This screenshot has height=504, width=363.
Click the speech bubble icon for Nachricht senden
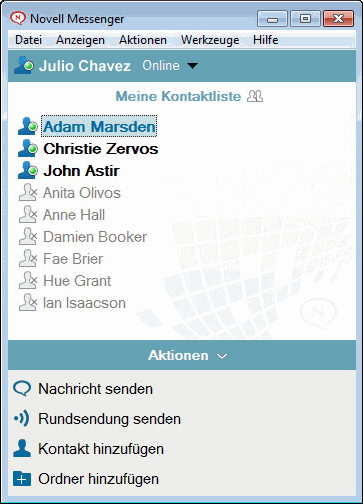pyautogui.click(x=22, y=389)
